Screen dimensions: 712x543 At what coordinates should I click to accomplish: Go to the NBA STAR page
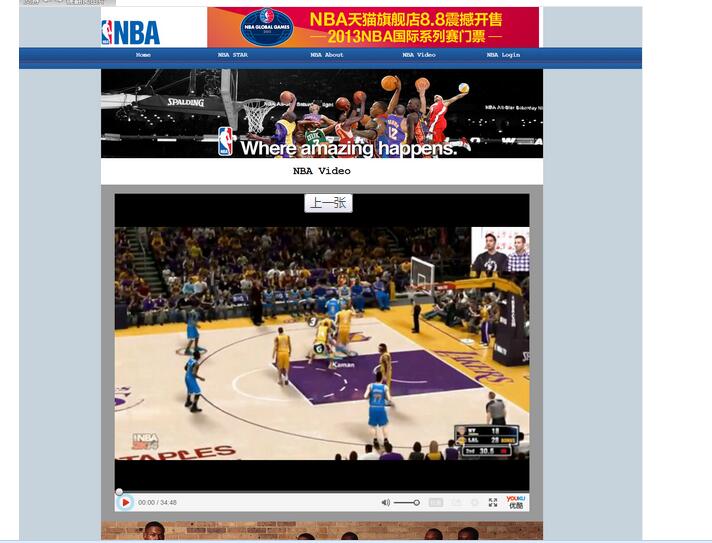(x=232, y=55)
